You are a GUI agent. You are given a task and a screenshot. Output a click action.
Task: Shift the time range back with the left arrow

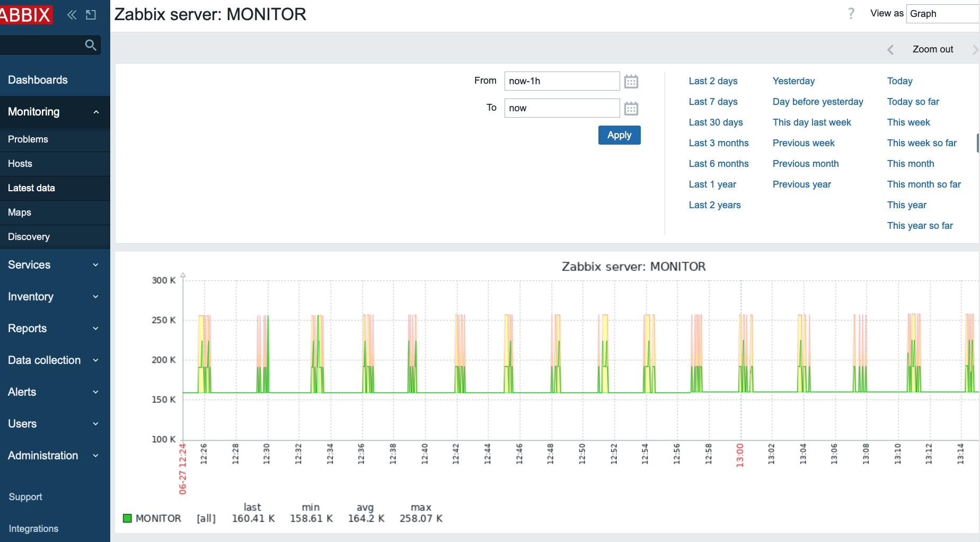click(x=890, y=50)
